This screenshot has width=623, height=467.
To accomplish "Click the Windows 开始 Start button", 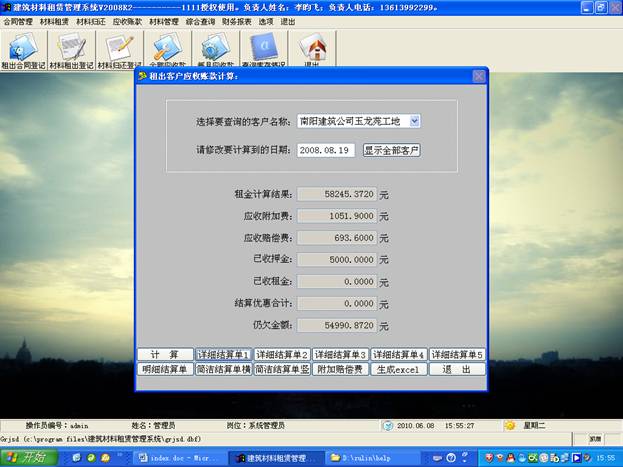I will (28, 458).
